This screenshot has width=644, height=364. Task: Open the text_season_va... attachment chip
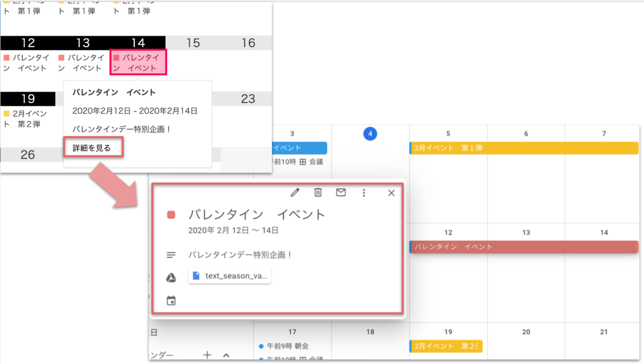[229, 276]
